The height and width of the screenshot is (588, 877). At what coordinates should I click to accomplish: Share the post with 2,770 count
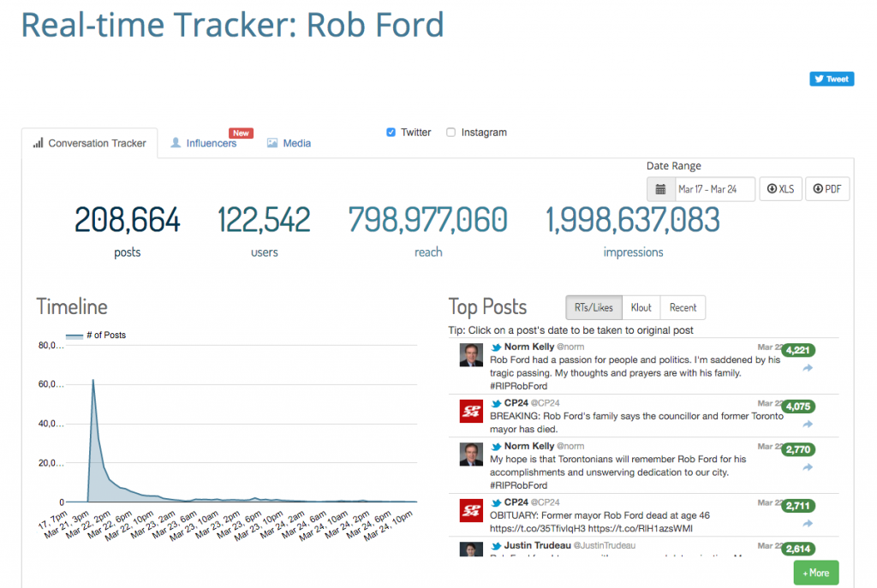[808, 467]
